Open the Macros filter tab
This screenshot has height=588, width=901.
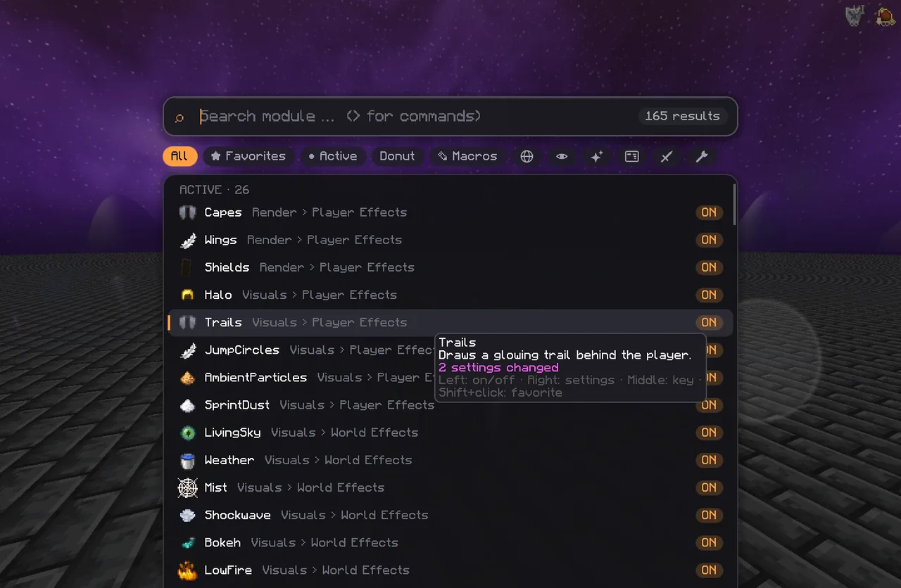pyautogui.click(x=467, y=156)
